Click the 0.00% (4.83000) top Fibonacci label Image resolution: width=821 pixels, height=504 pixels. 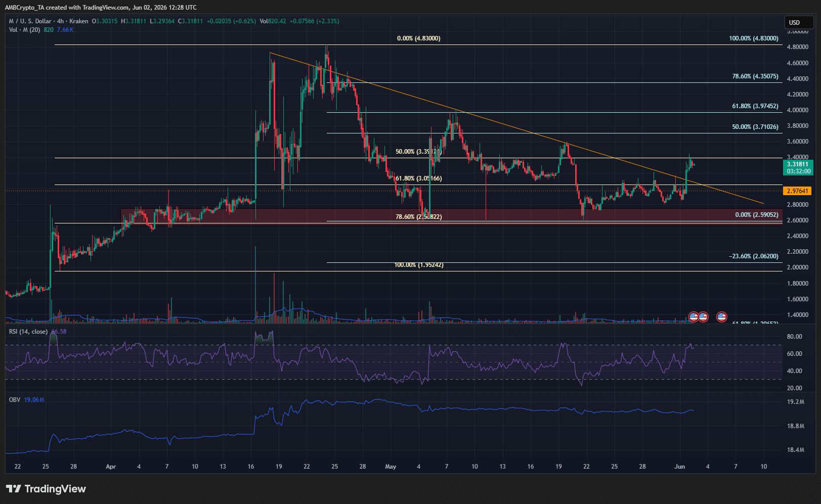coord(419,38)
